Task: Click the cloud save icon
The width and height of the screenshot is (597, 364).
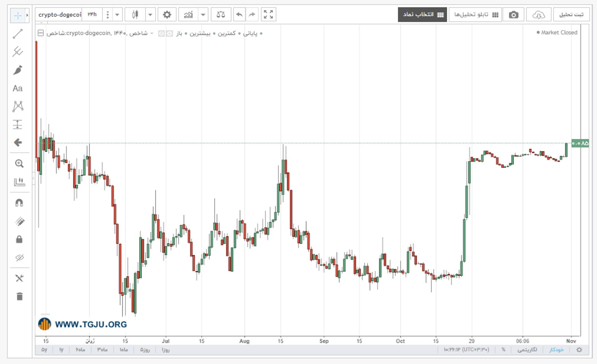Action: pyautogui.click(x=538, y=15)
